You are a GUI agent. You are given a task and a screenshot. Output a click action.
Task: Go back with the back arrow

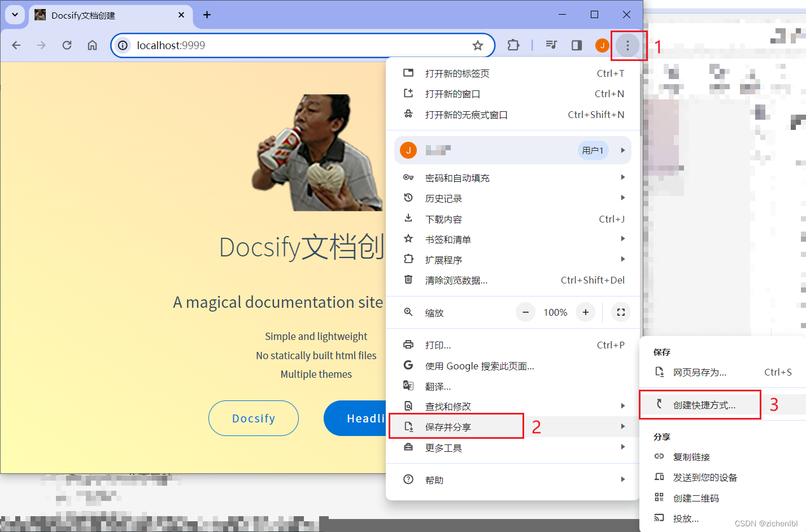coord(16,45)
